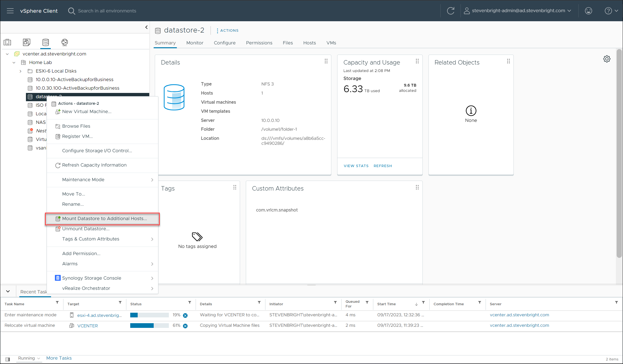Cancel the Enter maintenance mode task
The width and height of the screenshot is (623, 364).
(x=185, y=315)
